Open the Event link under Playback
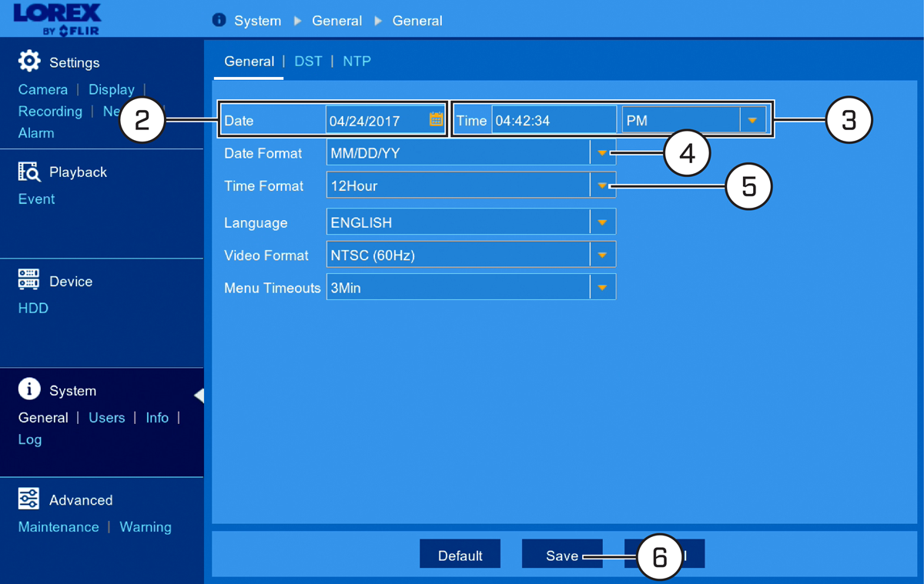 tap(36, 199)
